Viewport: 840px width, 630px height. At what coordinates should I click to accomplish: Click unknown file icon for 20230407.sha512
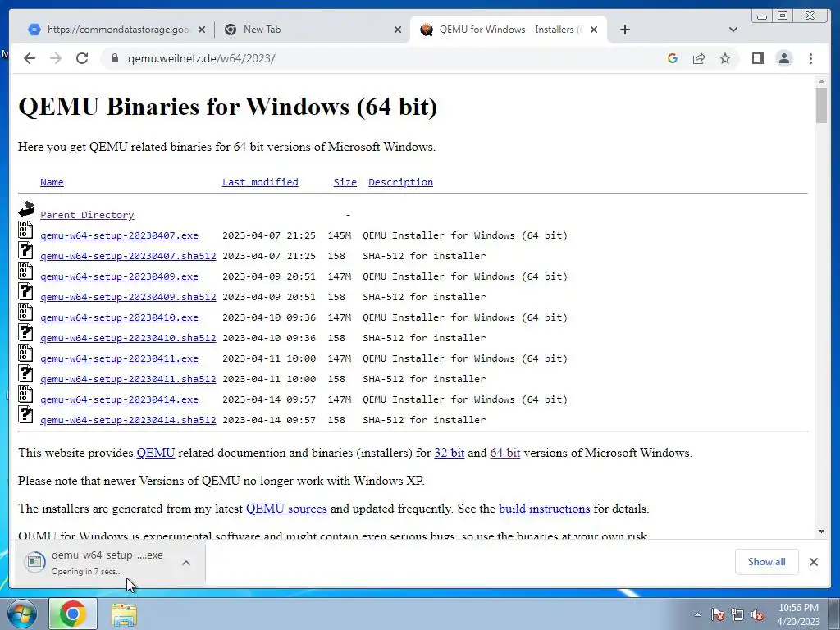pyautogui.click(x=25, y=250)
